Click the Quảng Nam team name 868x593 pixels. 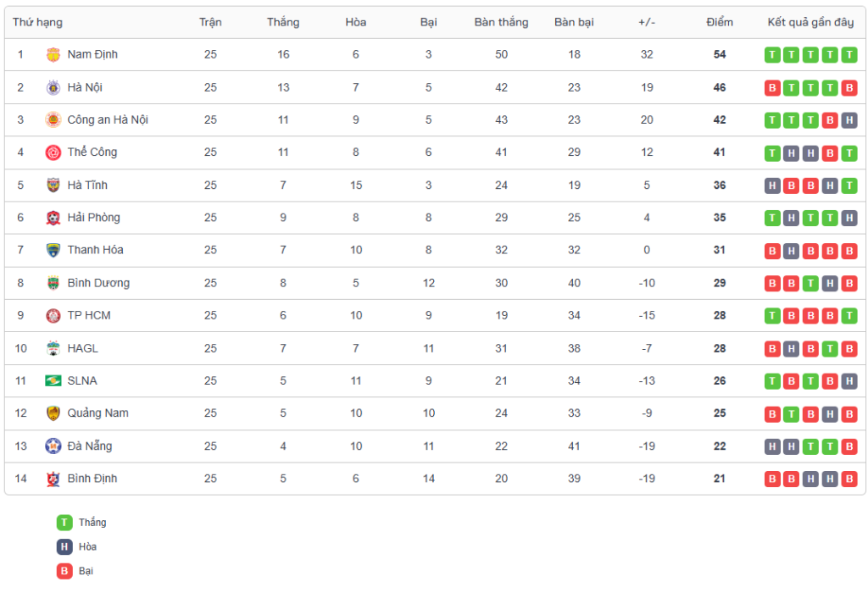tap(98, 413)
